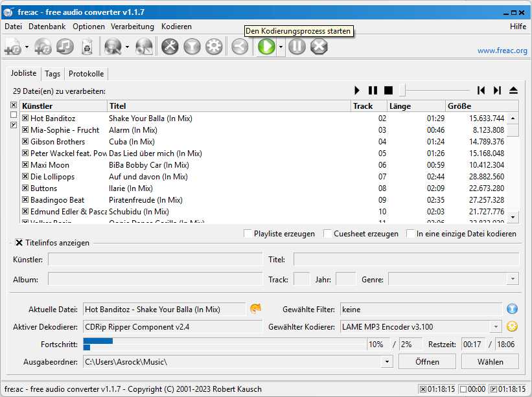The image size is (532, 397).
Task: Click the CD database query icon
Action: pyautogui.click(x=113, y=47)
